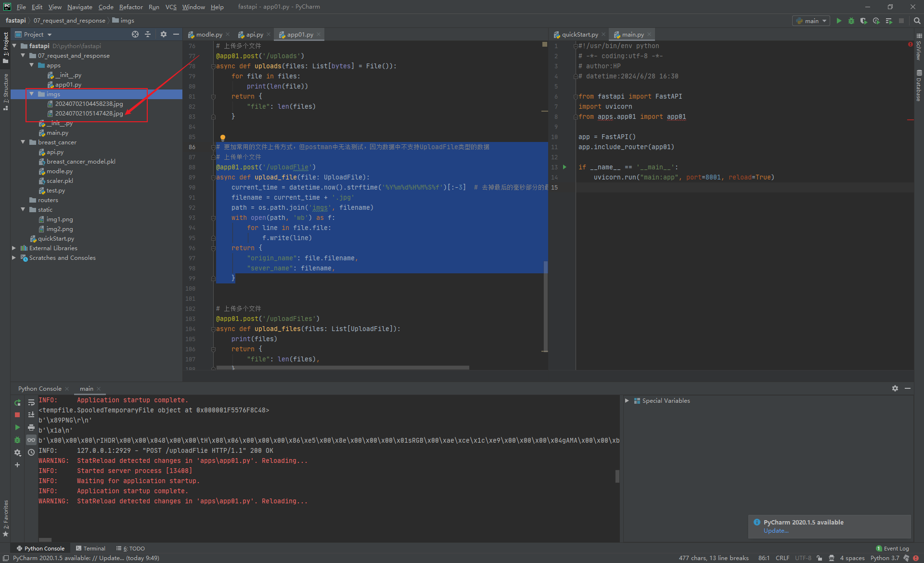Screen dimensions: 924x563
Task: Toggle the Database tool window stripe
Action: (919, 85)
